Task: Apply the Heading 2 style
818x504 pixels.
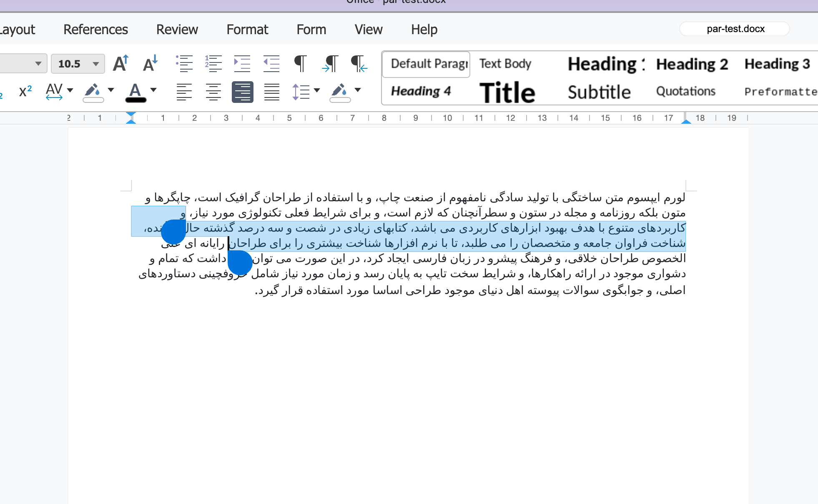Action: pyautogui.click(x=692, y=64)
